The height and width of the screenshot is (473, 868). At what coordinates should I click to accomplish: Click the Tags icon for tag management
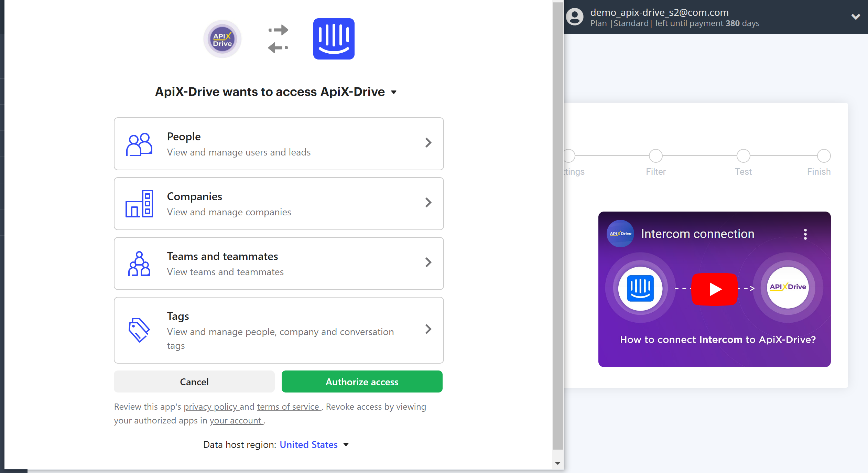139,329
